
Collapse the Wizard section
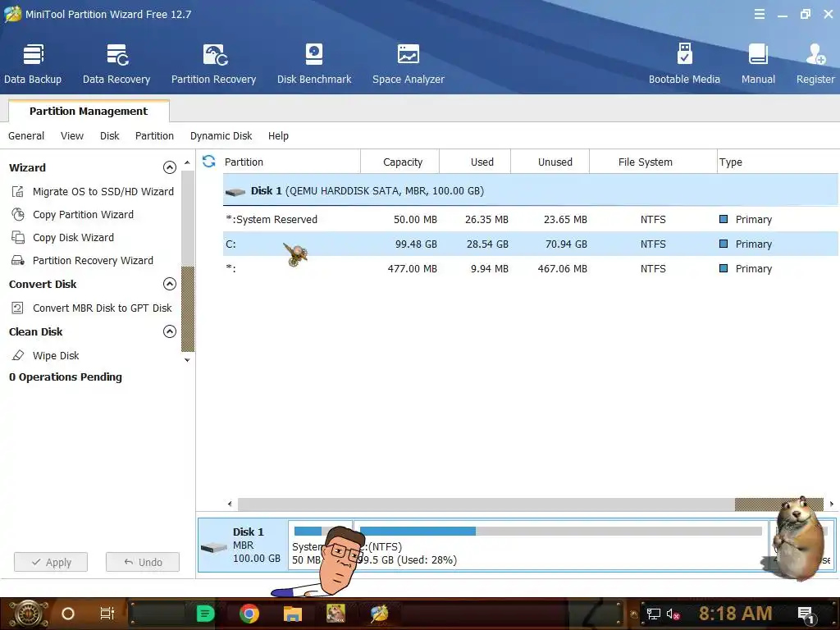169,167
